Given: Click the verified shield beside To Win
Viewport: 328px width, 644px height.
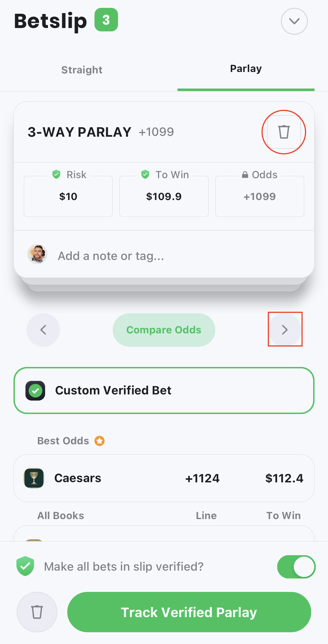Looking at the screenshot, I should coord(145,174).
